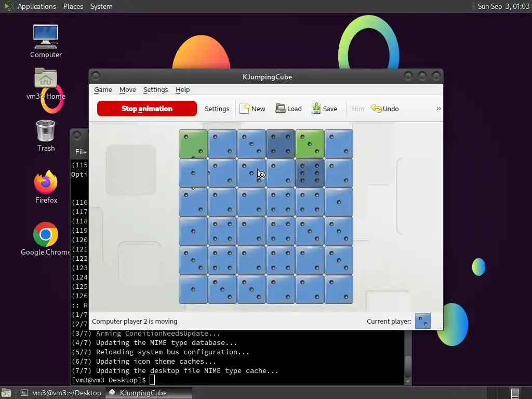This screenshot has height=399, width=532.
Task: Open the Computer desktop icon
Action: (46, 42)
